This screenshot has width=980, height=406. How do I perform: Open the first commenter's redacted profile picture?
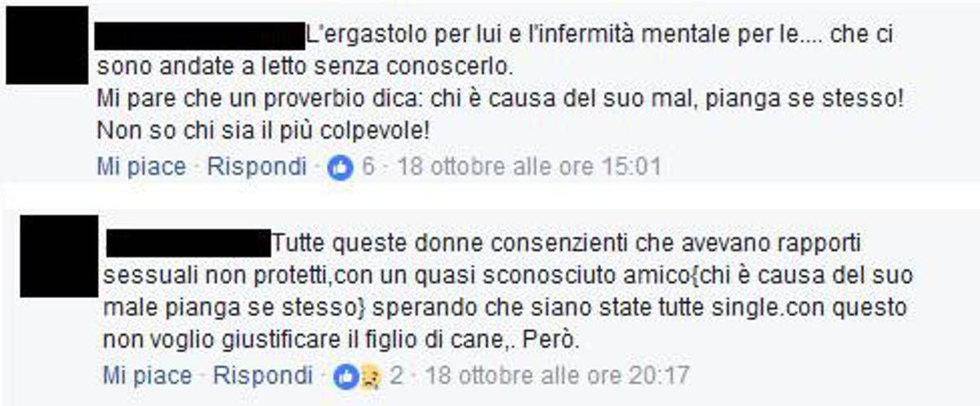[47, 45]
